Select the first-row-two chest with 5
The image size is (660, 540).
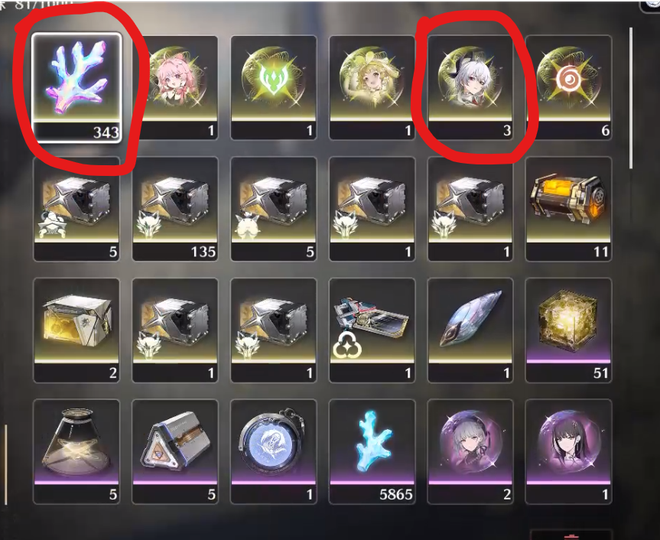click(77, 209)
